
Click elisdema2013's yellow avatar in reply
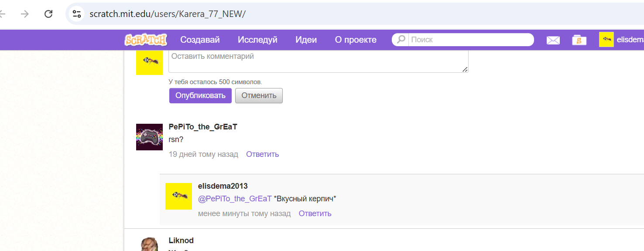click(178, 196)
